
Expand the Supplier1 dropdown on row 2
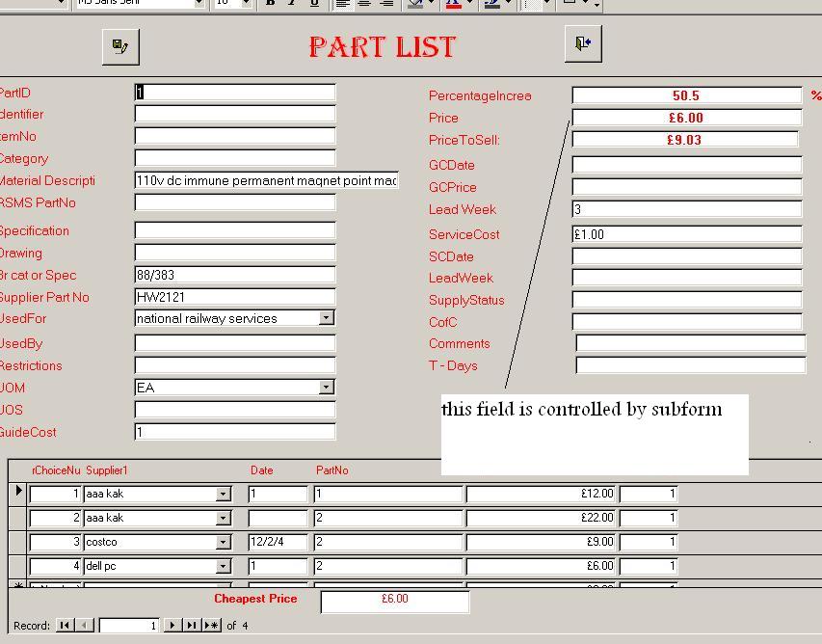tap(224, 518)
